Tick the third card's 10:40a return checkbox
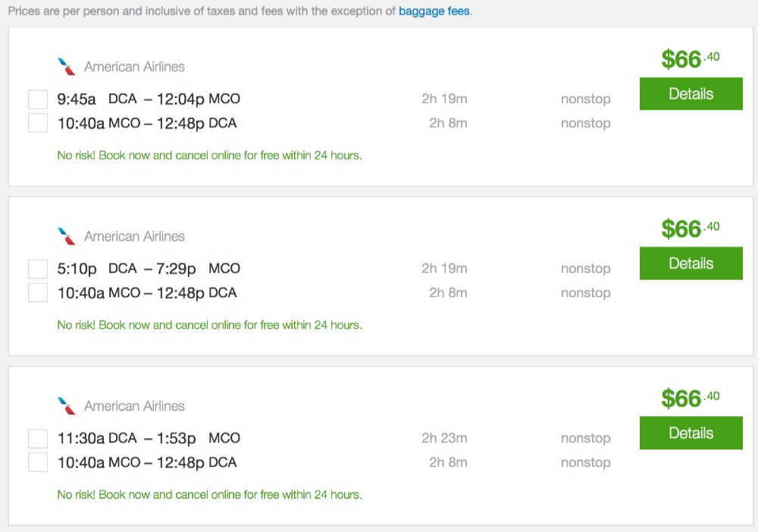The width and height of the screenshot is (758, 532). [38, 462]
